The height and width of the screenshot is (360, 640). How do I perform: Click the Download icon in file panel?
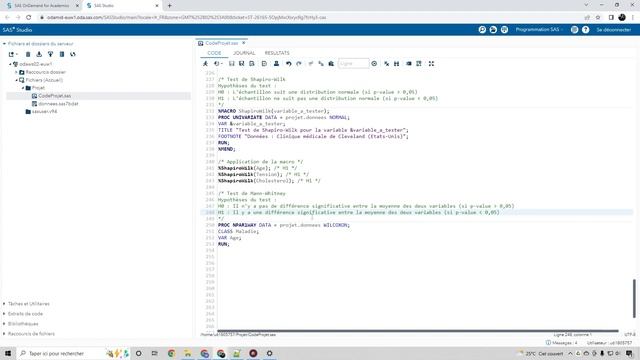coord(39,54)
